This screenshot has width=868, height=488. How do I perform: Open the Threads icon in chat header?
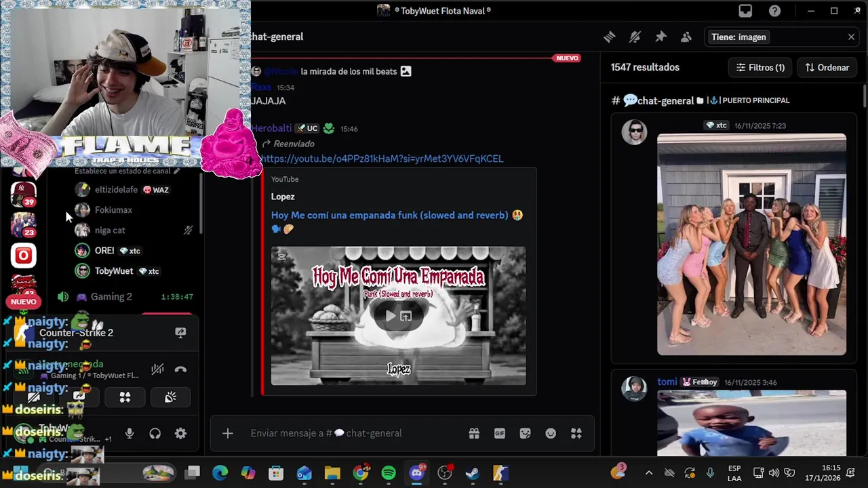pyautogui.click(x=609, y=37)
